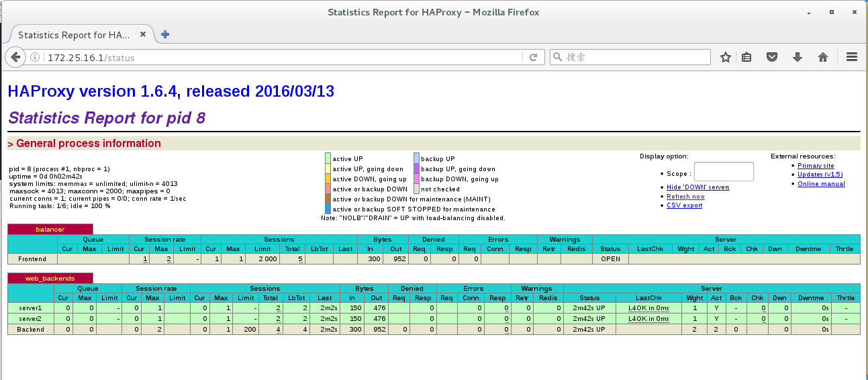Open the Firefox hamburger menu

(852, 58)
